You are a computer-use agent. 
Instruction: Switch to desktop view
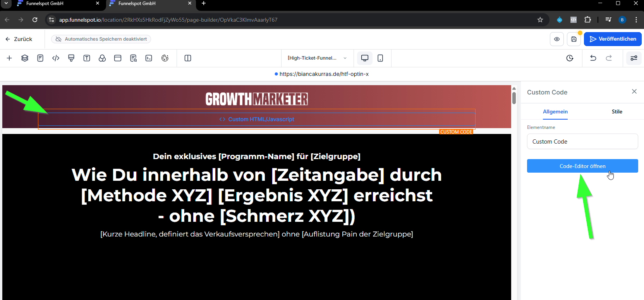365,58
